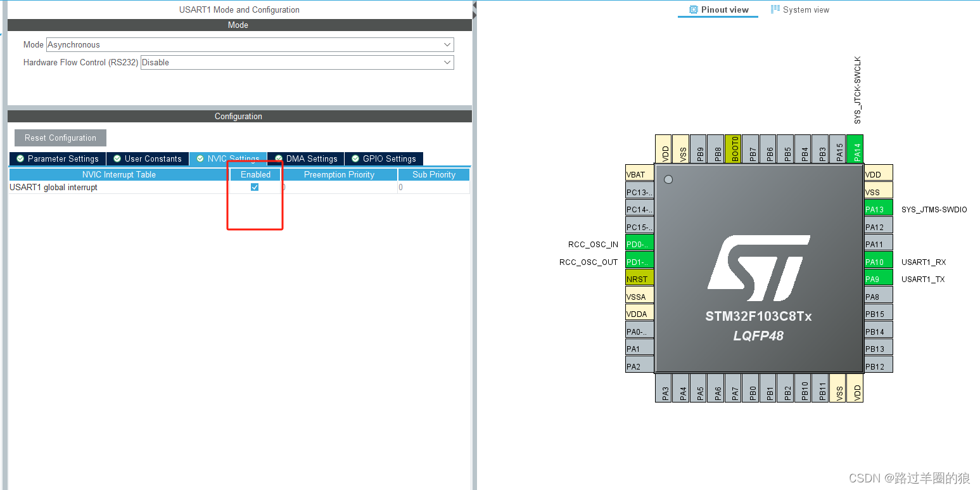The height and width of the screenshot is (490, 980).
Task: Select pin PA3 on bottom row
Action: [x=663, y=387]
